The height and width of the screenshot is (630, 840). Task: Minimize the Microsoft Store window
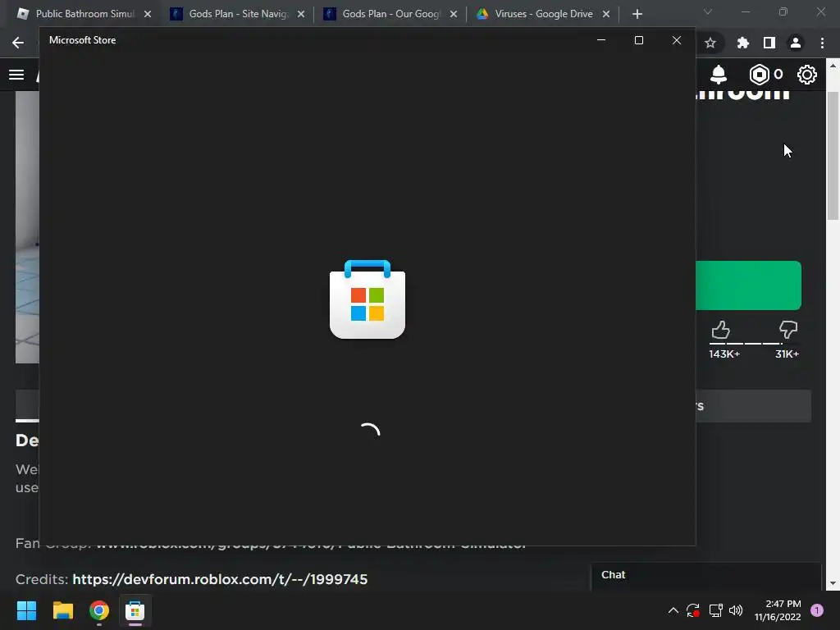click(601, 40)
